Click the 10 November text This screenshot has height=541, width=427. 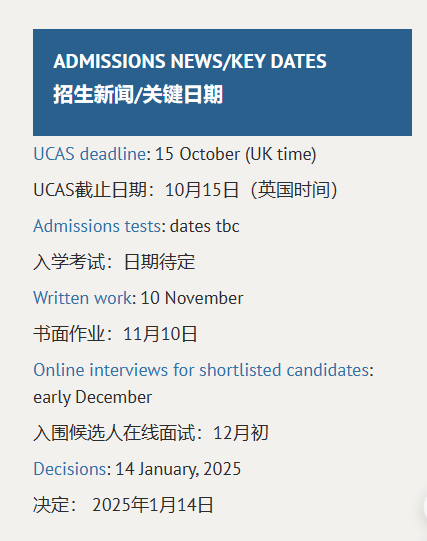point(192,298)
